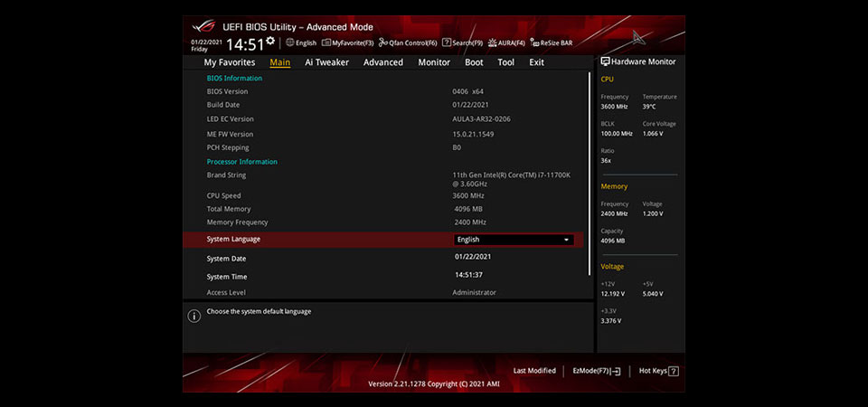The height and width of the screenshot is (407, 868).
Task: Click the ROG logo icon
Action: [x=203, y=26]
